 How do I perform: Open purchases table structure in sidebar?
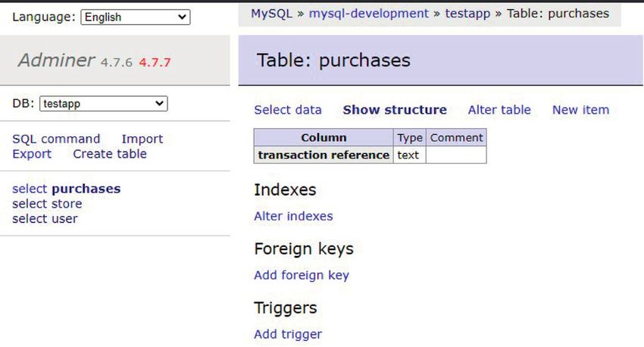click(86, 189)
